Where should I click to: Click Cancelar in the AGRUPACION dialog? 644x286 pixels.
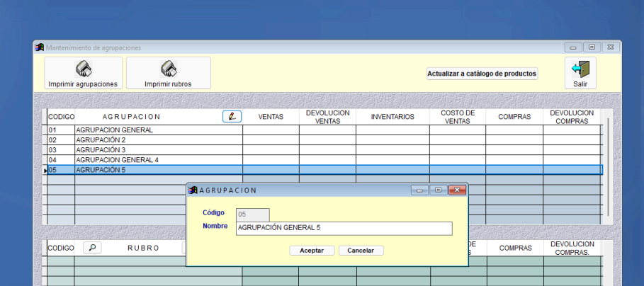point(361,251)
